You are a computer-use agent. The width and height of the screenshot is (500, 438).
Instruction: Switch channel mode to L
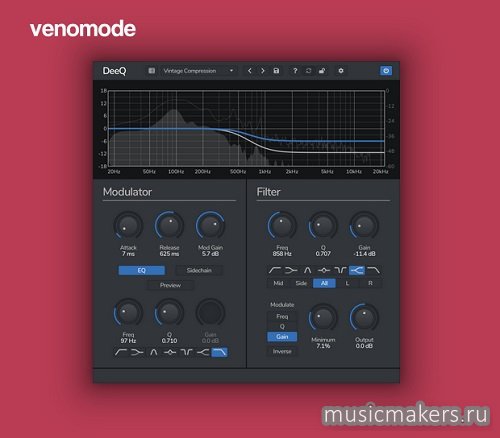(347, 283)
